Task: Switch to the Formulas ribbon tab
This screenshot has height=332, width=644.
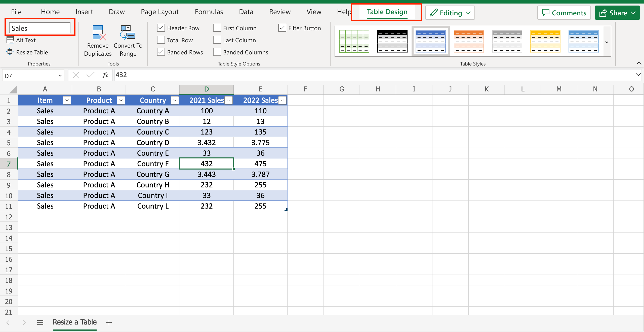Action: (x=209, y=12)
